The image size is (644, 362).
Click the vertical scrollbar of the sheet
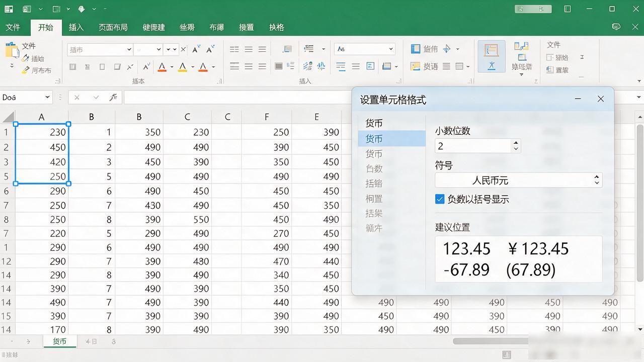640,204
